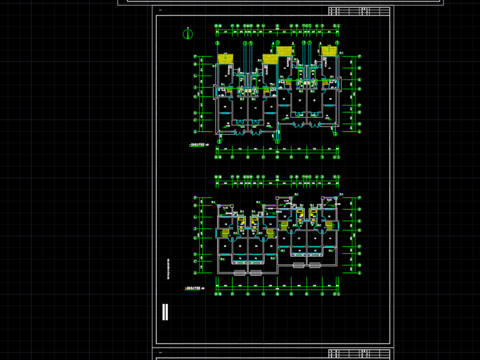Select the rightmost yellow hatched area in upper plan

point(329,51)
